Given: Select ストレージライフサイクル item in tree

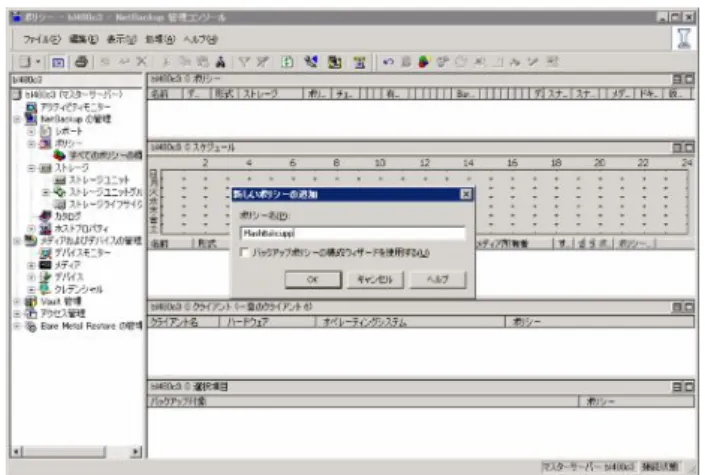Looking at the screenshot, I should click(105, 204).
